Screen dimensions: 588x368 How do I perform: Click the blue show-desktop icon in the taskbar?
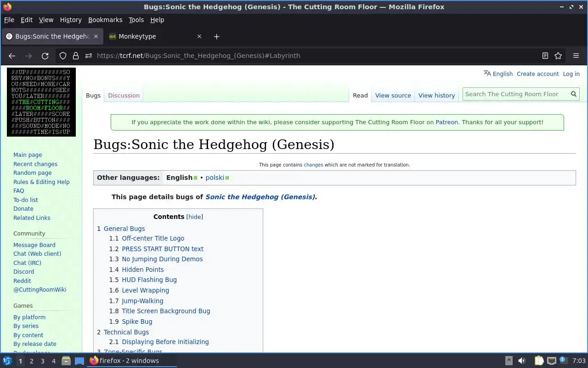tap(79, 361)
